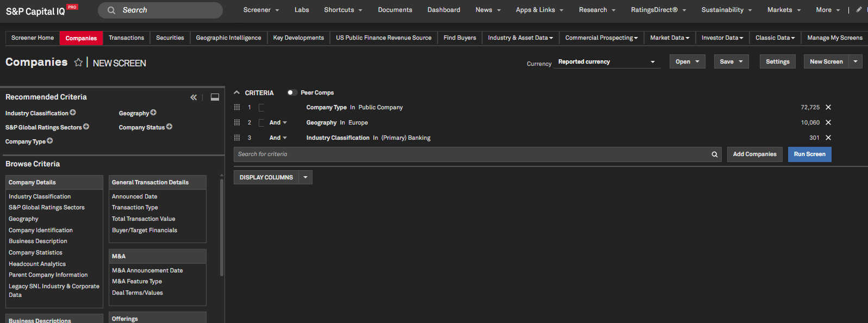
Task: Check the checkbox on criteria row 1
Action: (261, 107)
